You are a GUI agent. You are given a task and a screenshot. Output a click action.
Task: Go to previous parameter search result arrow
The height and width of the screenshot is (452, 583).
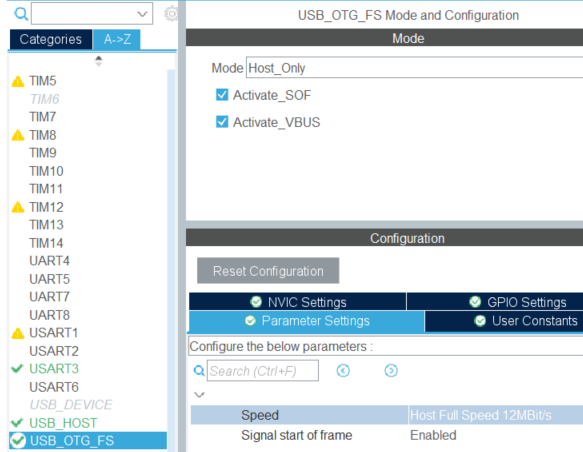coord(343,371)
